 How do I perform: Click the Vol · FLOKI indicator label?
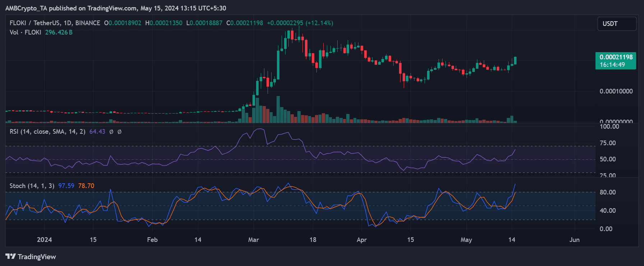coord(26,32)
